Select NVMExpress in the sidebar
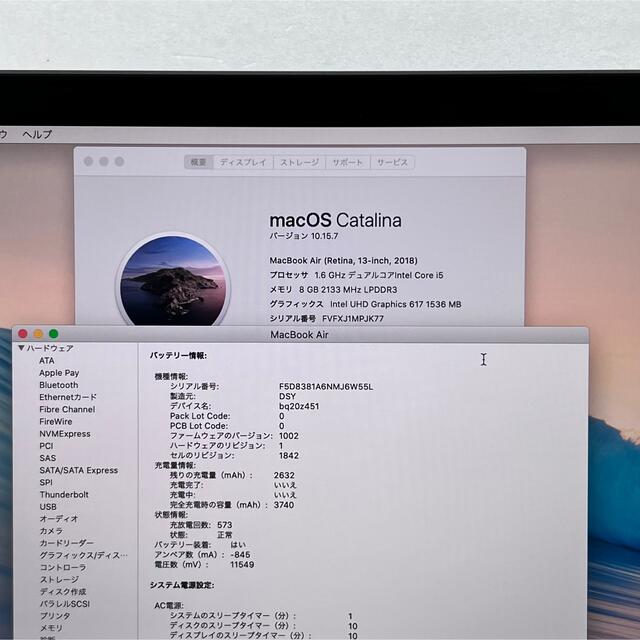 (x=64, y=434)
